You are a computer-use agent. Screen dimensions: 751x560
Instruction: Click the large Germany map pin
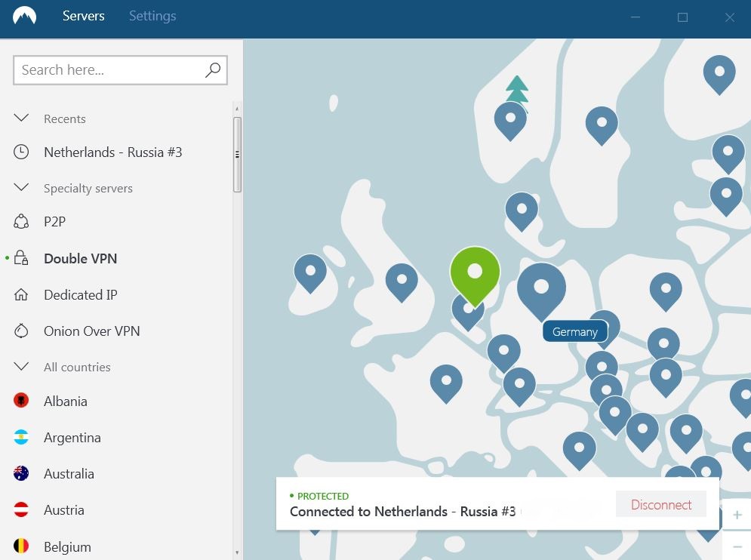point(541,290)
